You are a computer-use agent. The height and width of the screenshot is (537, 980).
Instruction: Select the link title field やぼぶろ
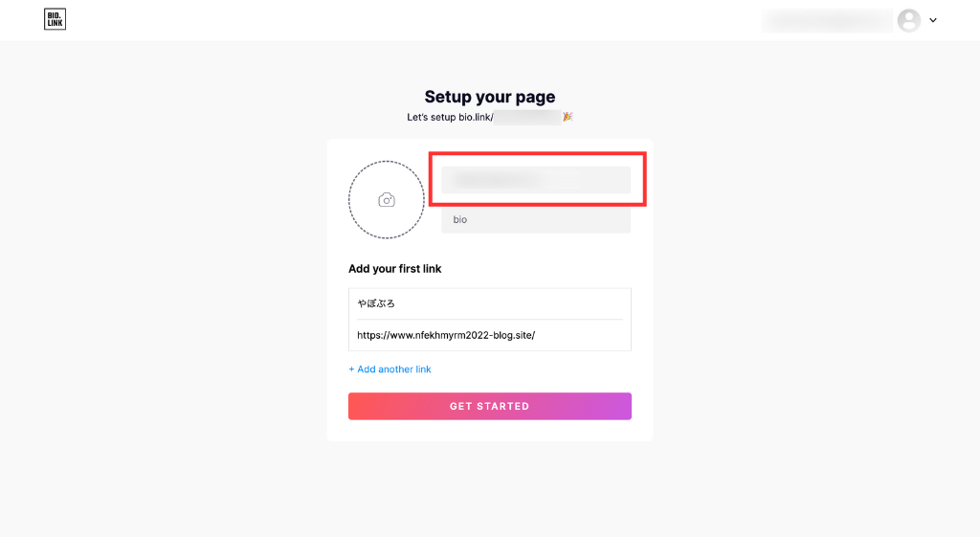[489, 303]
